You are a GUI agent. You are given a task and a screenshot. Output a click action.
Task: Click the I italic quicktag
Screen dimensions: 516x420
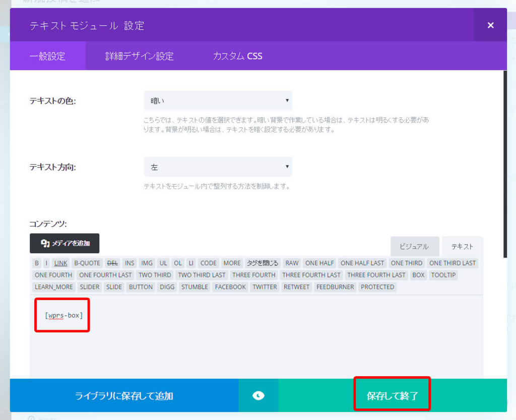(x=46, y=263)
